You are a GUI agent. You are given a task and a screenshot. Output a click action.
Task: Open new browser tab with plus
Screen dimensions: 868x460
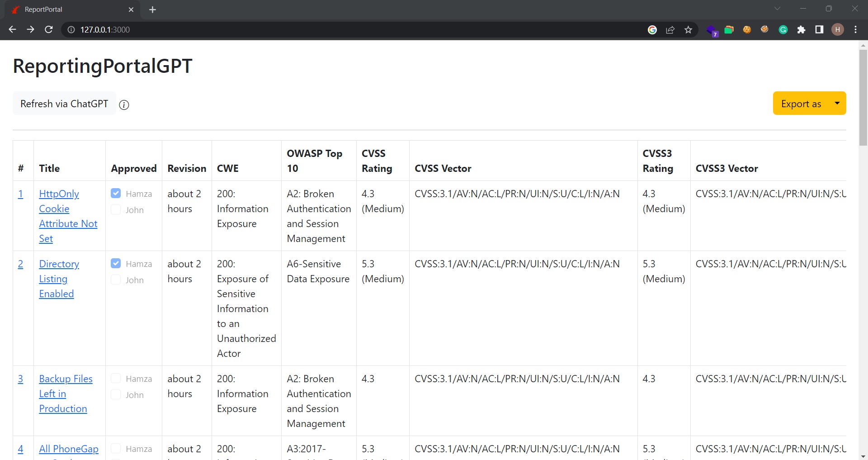[x=152, y=9]
